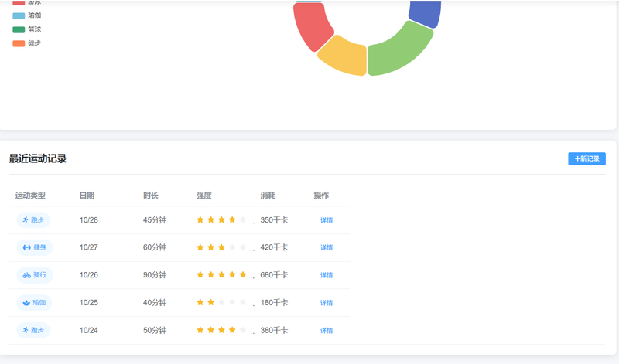Click the 45分钟 duration cell
619x364 pixels.
155,220
